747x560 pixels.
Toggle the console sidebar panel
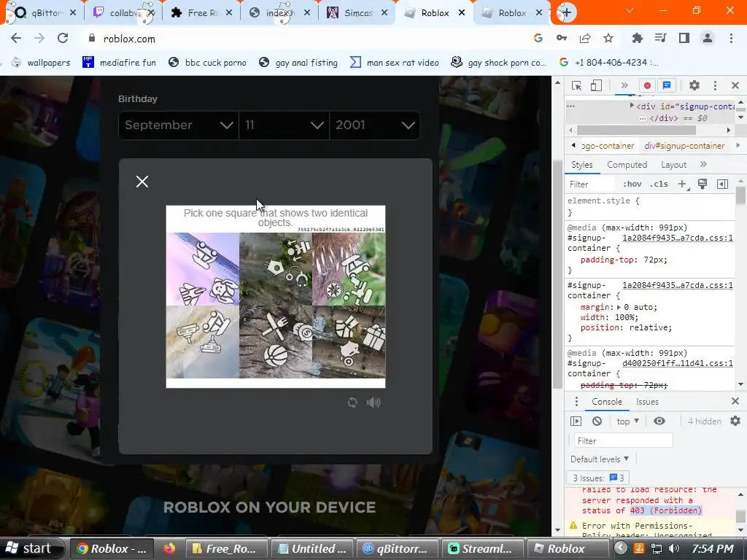[x=576, y=421]
